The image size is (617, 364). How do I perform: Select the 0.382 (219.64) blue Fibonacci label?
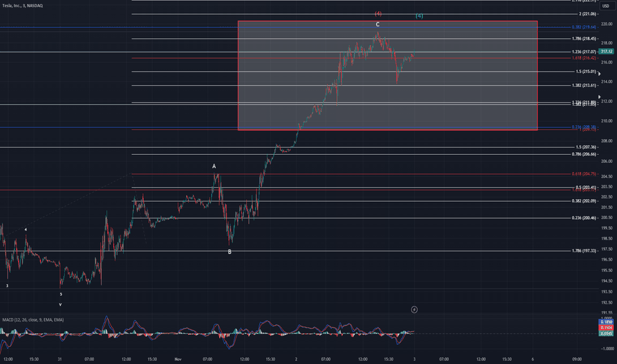coord(585,27)
